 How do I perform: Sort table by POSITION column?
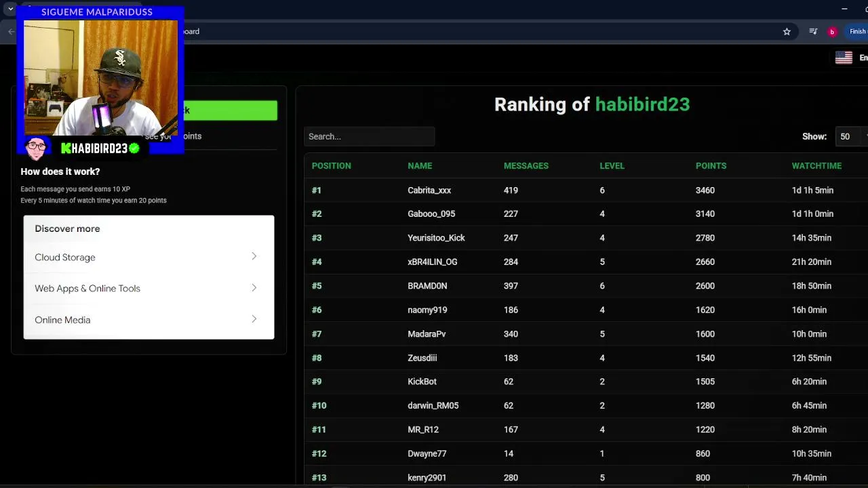coord(331,165)
